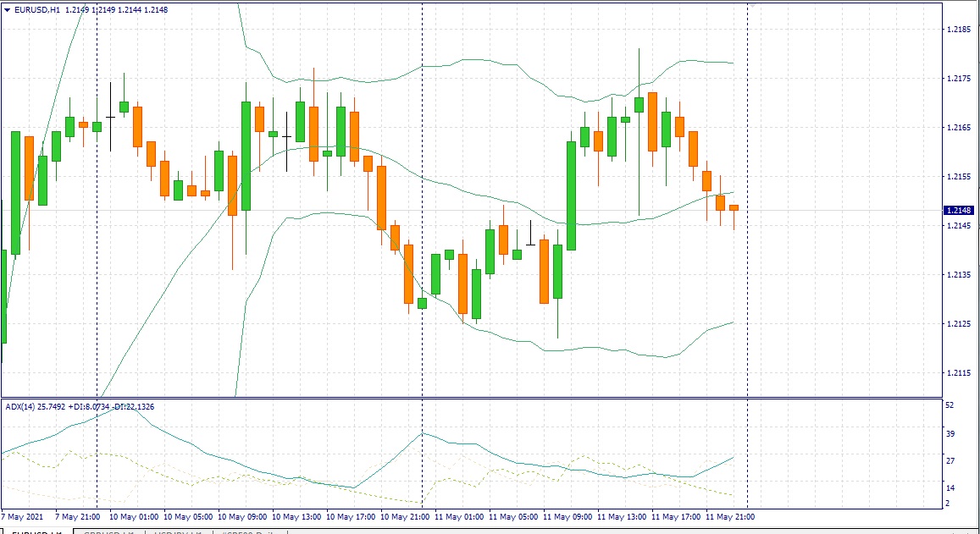Click the 1.2115 price axis level
Screen dimensions: 980x534
coord(960,373)
